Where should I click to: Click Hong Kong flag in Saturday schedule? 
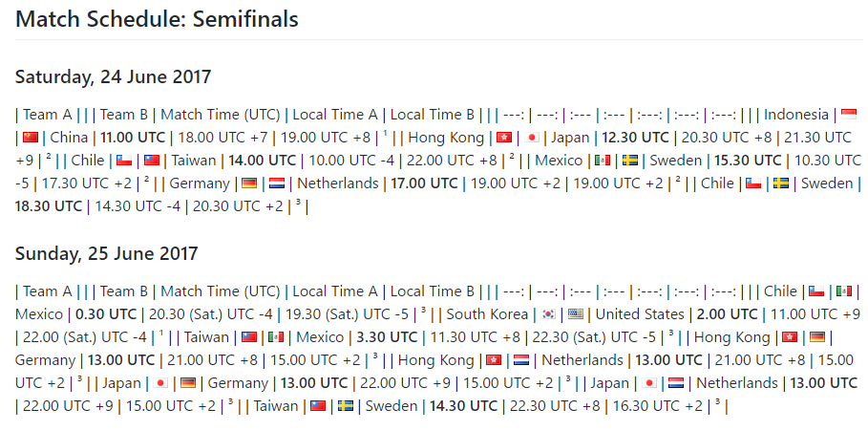pos(504,138)
